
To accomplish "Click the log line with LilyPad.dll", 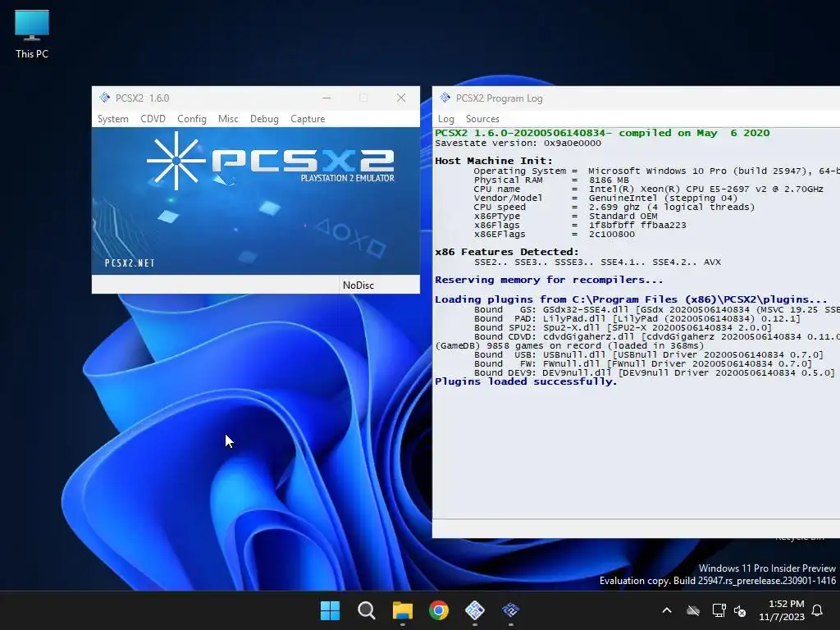I will pos(637,319).
